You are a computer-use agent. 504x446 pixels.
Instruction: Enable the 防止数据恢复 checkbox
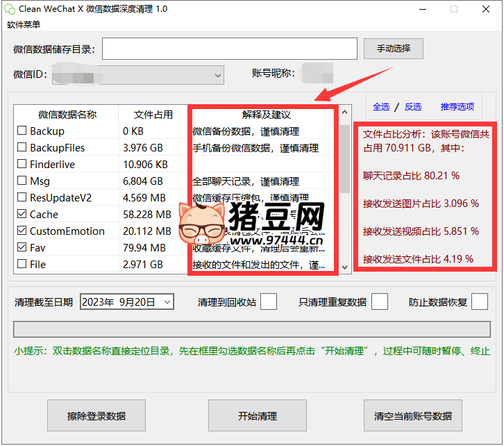pyautogui.click(x=480, y=302)
